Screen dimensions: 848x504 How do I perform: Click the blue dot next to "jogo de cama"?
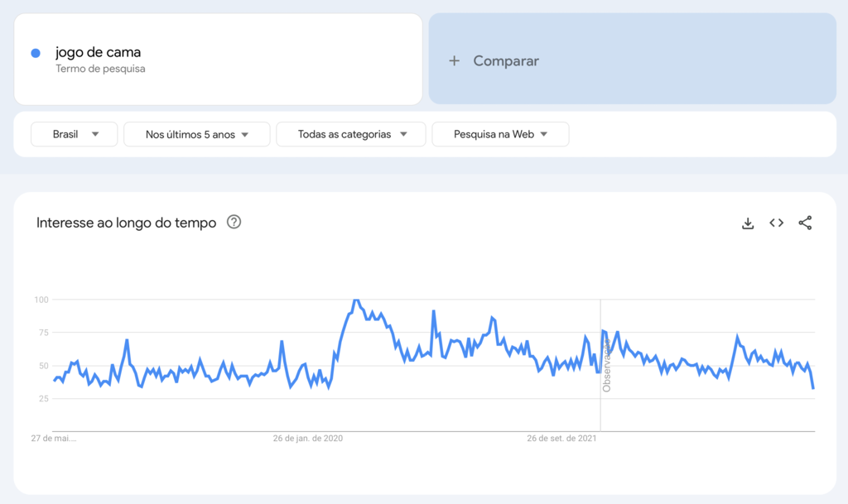point(34,53)
